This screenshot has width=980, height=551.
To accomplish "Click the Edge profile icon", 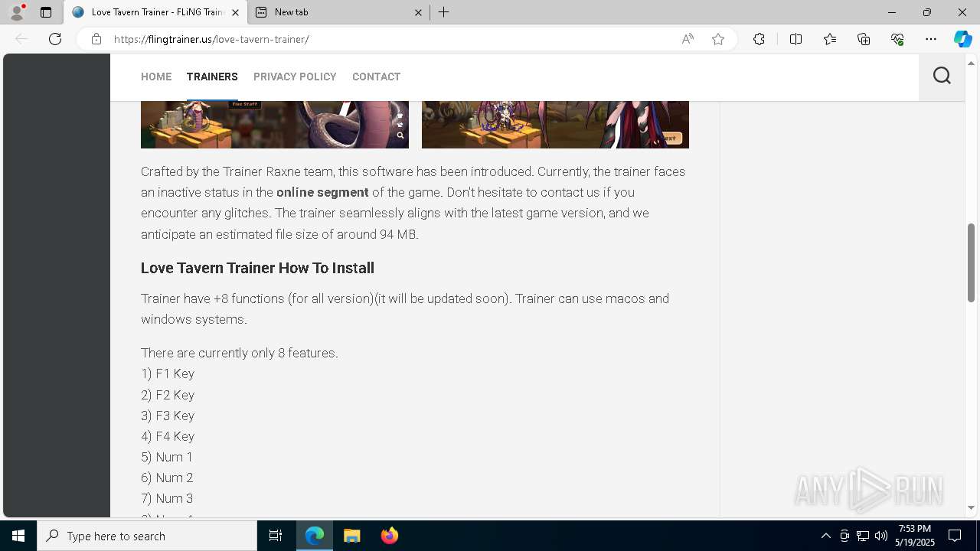I will tap(17, 12).
